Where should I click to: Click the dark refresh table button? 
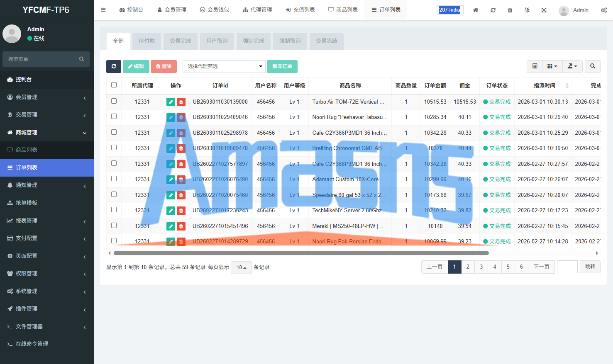pyautogui.click(x=114, y=66)
